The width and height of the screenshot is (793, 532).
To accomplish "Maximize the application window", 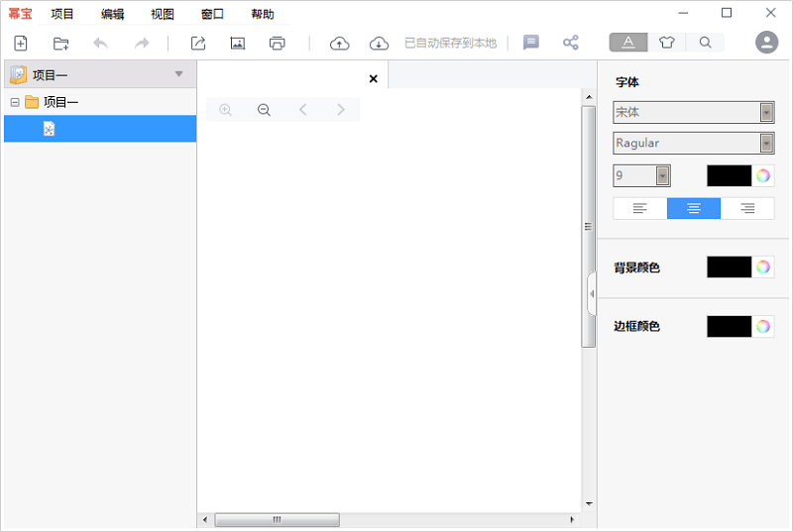I will coord(727,13).
